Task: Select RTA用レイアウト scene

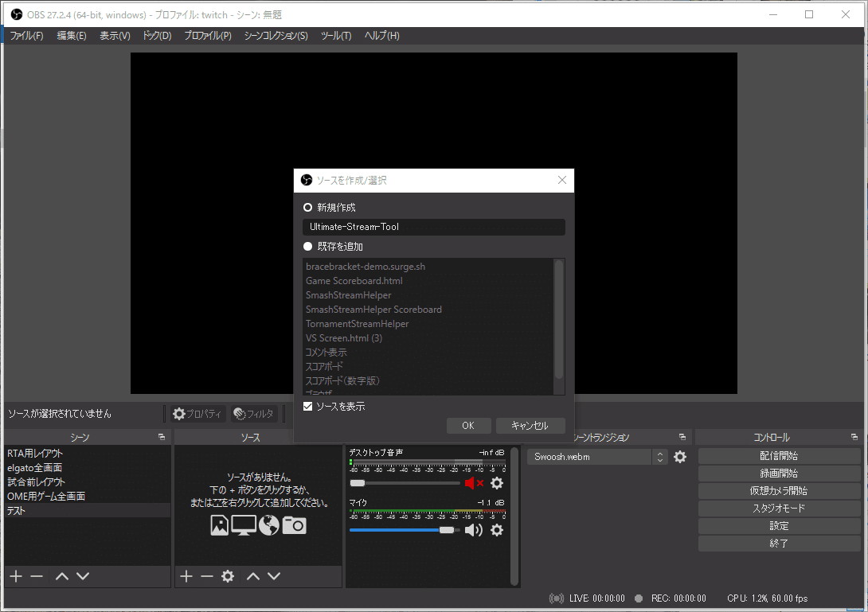Action: [x=88, y=453]
